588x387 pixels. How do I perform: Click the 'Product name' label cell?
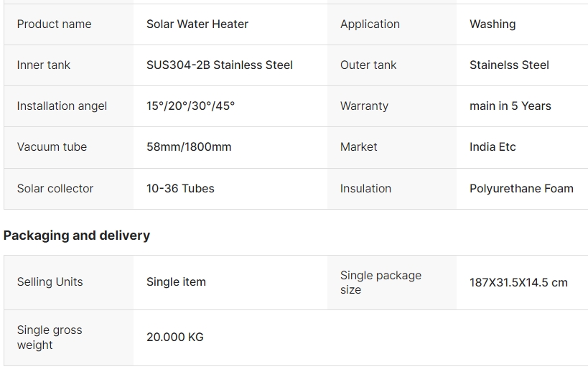point(69,24)
